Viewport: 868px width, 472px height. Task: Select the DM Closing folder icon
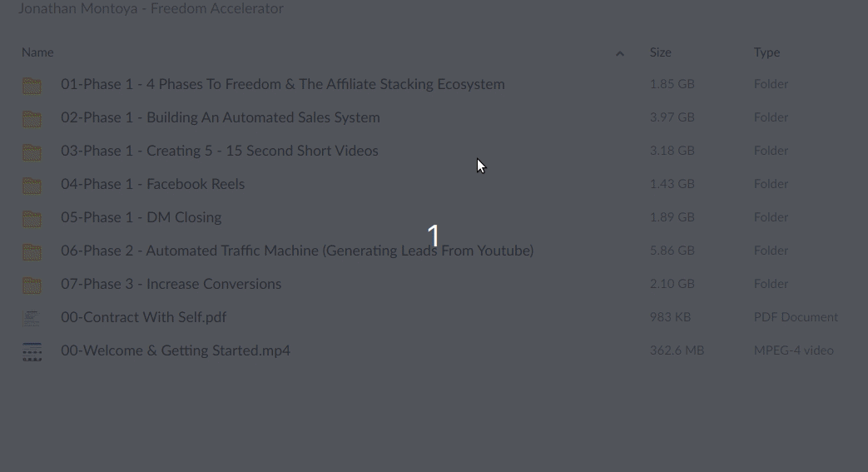32,218
